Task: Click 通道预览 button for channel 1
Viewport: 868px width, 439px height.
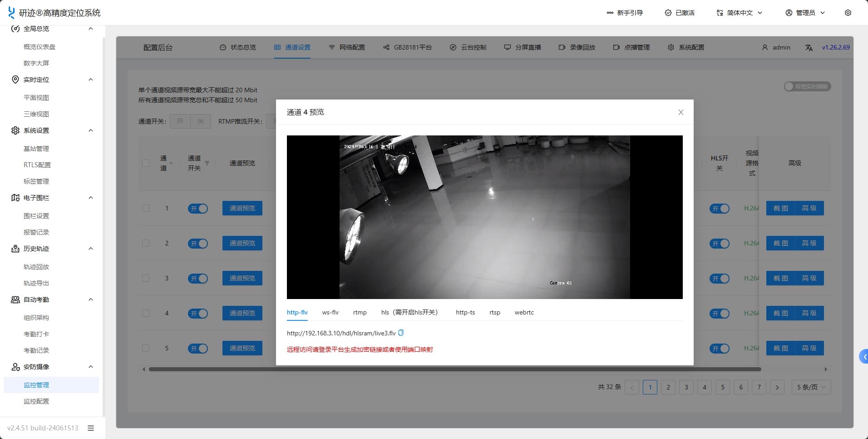Action: (x=242, y=208)
